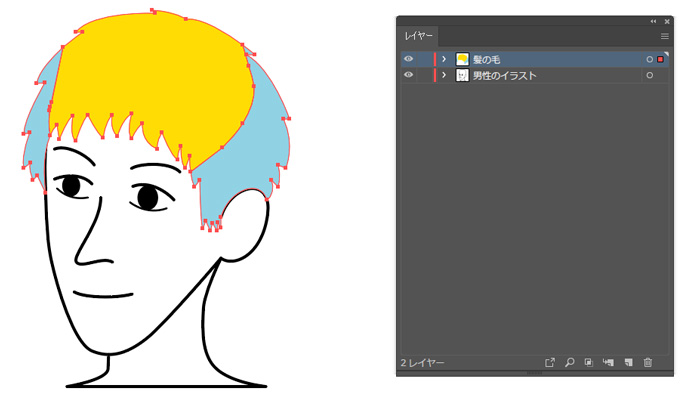
Task: Click the 髪の毛 layer name
Action: [487, 59]
